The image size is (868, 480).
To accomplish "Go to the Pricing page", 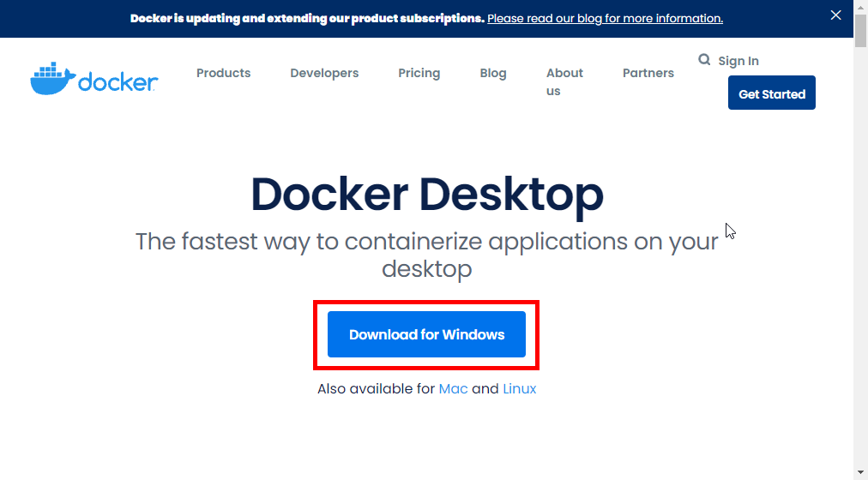I will [x=419, y=73].
